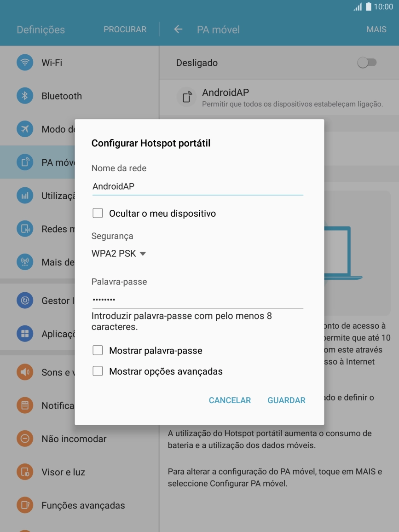Image resolution: width=399 pixels, height=532 pixels.
Task: Open the data usage chart icon
Action: tap(25, 196)
